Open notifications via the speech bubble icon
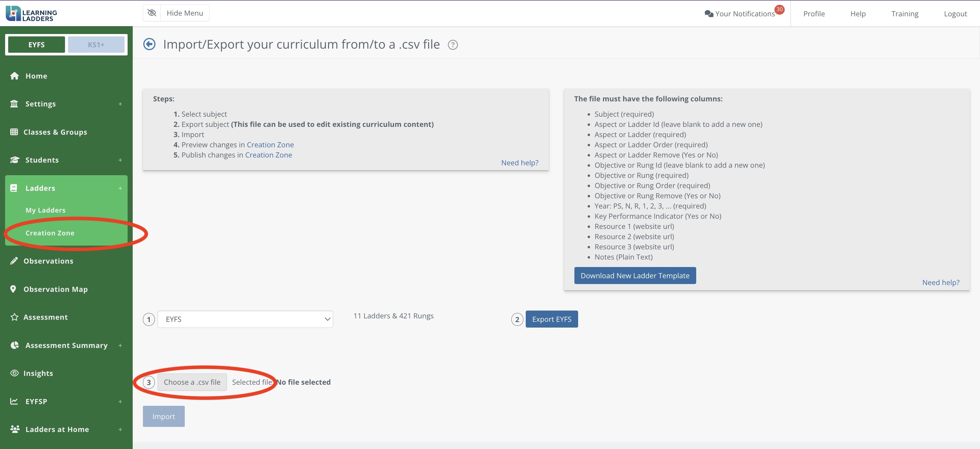980x449 pixels. pos(708,14)
